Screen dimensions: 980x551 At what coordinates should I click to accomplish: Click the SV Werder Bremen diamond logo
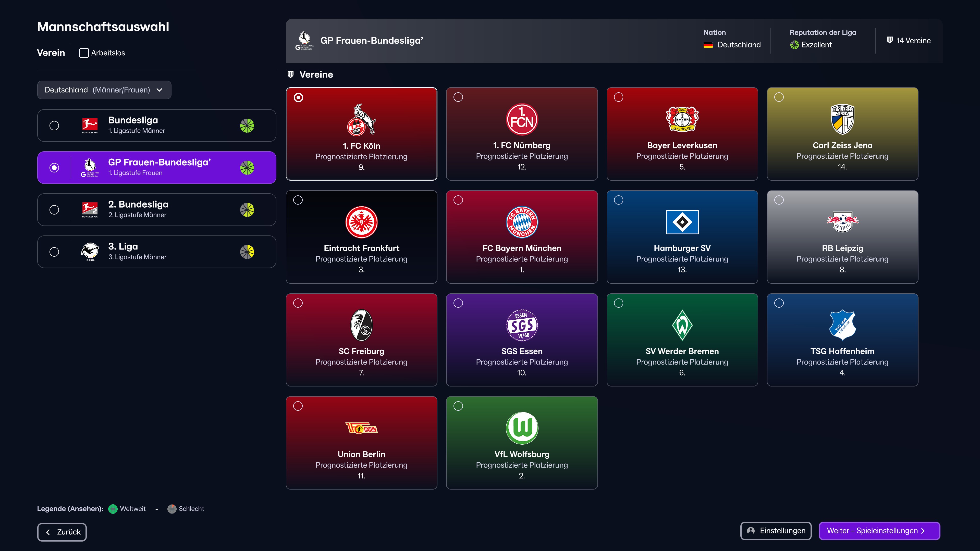(682, 325)
